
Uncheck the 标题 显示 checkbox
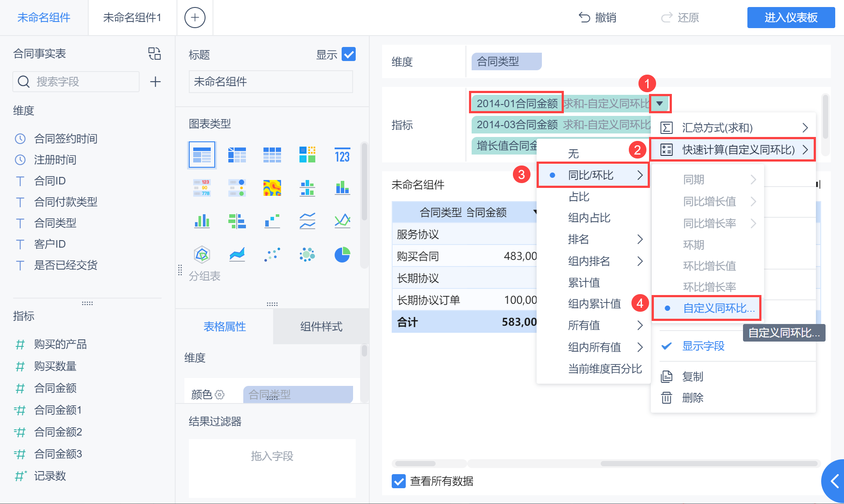pyautogui.click(x=348, y=54)
